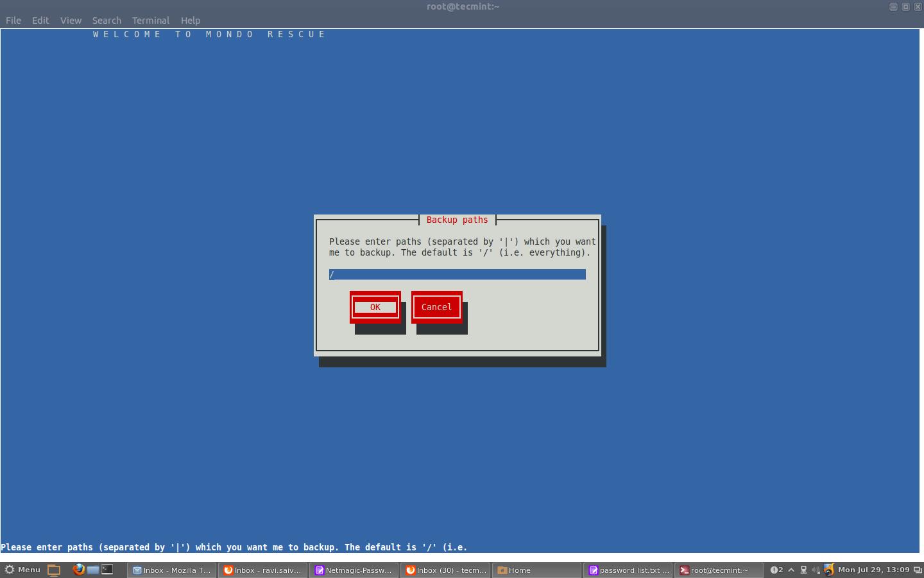Open the system Menu button
924x578 pixels.
point(22,570)
